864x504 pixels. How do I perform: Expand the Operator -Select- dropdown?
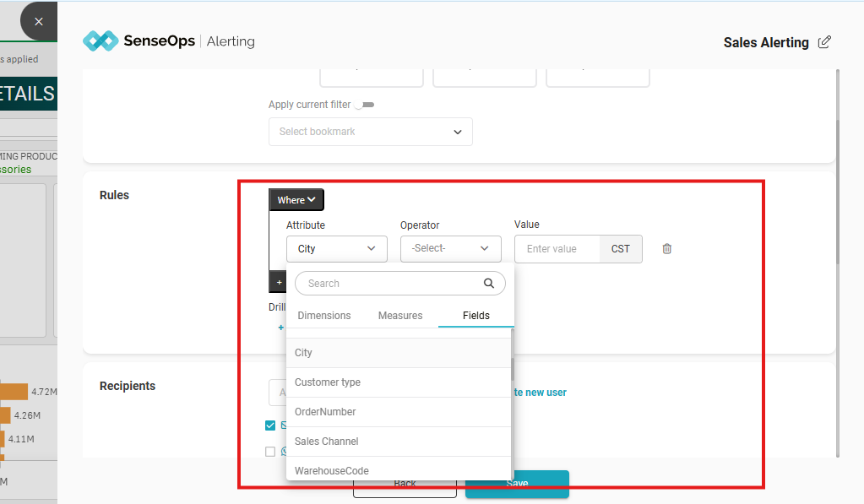(450, 249)
